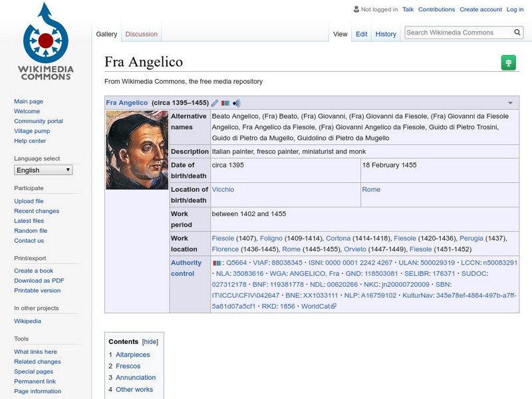The width and height of the screenshot is (532, 399).
Task: Click Log in
Action: (515, 9)
